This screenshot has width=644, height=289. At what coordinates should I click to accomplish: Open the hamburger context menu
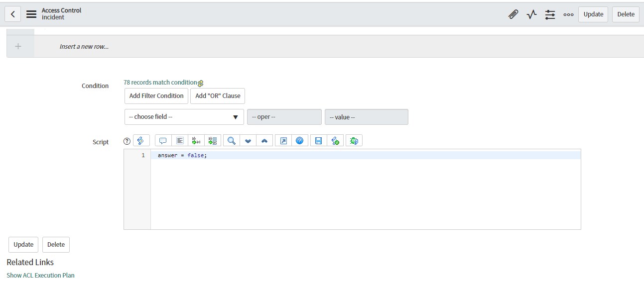31,14
